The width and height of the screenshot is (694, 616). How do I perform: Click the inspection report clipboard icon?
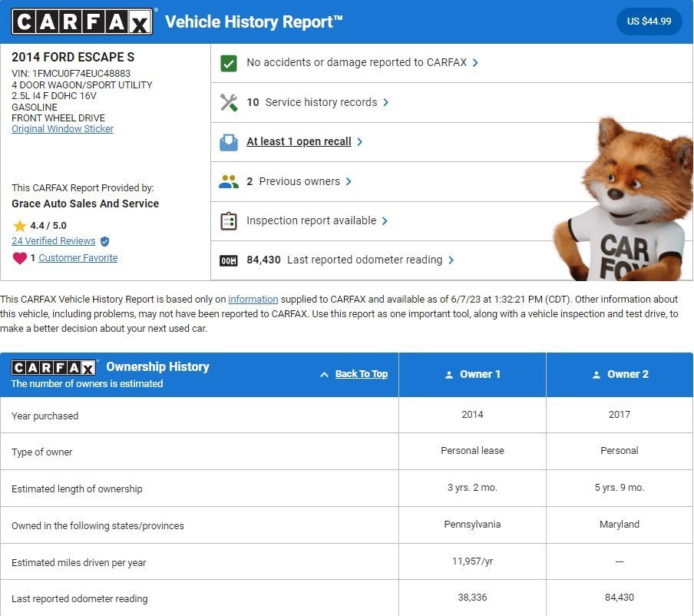click(228, 221)
